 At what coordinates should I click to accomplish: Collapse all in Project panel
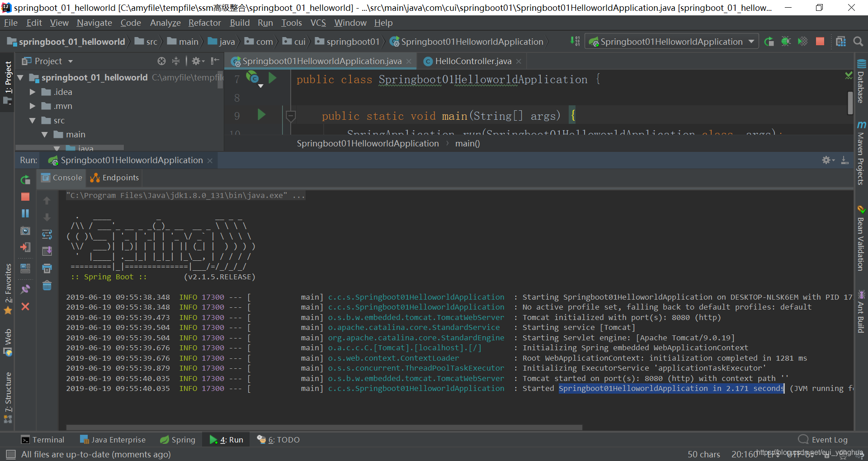click(x=176, y=61)
